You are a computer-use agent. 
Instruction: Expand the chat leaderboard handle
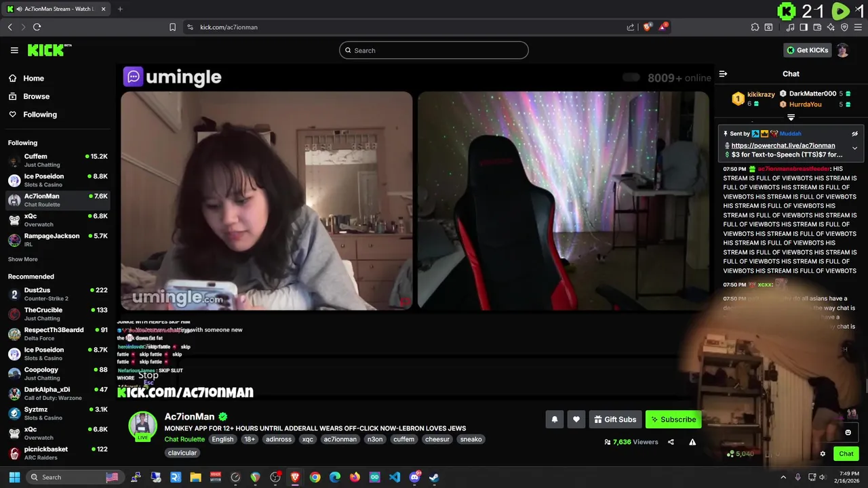(x=791, y=117)
